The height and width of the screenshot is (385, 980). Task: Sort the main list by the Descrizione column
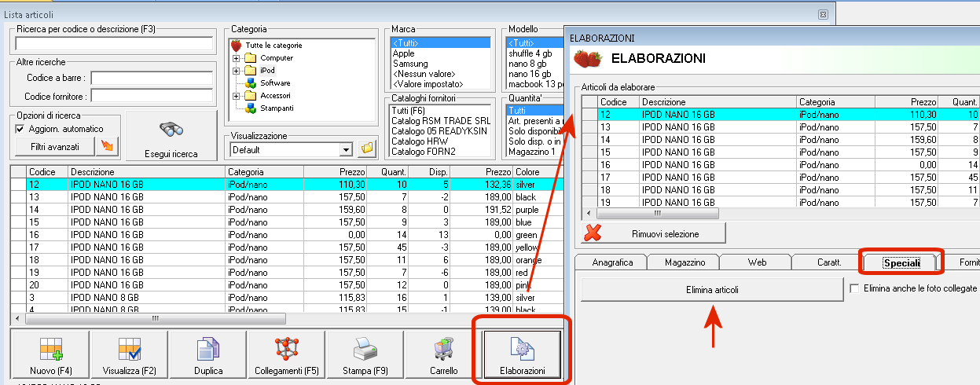[x=146, y=171]
